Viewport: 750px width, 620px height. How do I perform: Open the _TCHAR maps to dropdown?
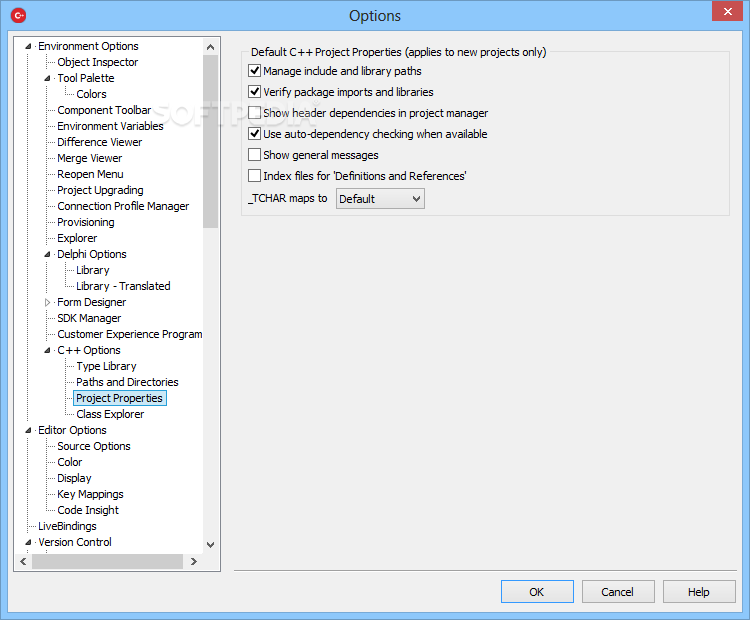pyautogui.click(x=380, y=199)
